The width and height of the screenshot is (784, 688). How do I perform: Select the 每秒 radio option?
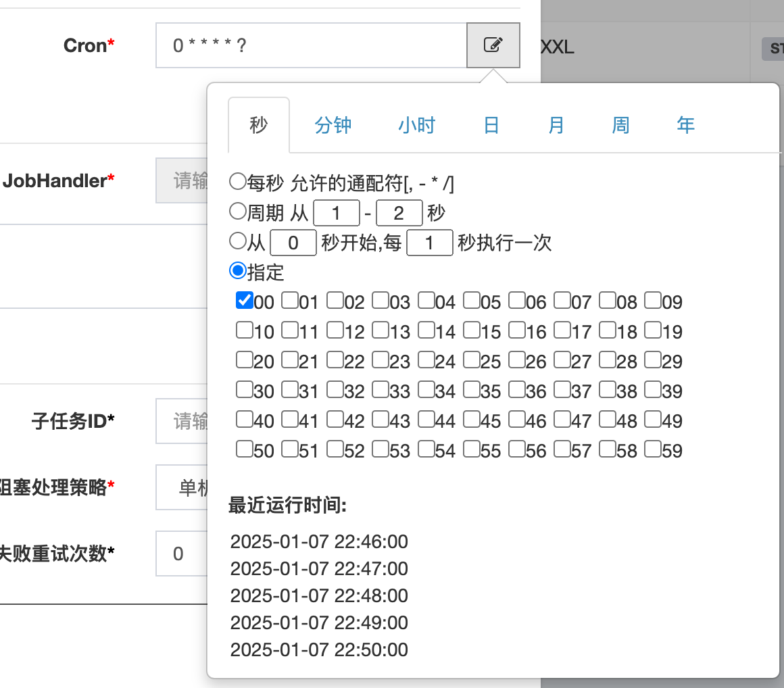coord(237,181)
